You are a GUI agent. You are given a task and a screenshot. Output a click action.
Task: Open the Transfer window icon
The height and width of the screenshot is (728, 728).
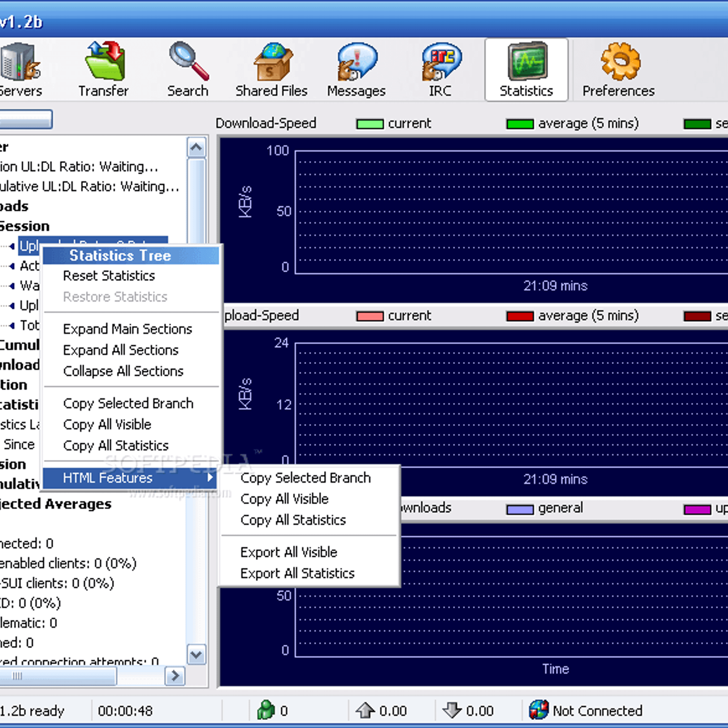[105, 61]
